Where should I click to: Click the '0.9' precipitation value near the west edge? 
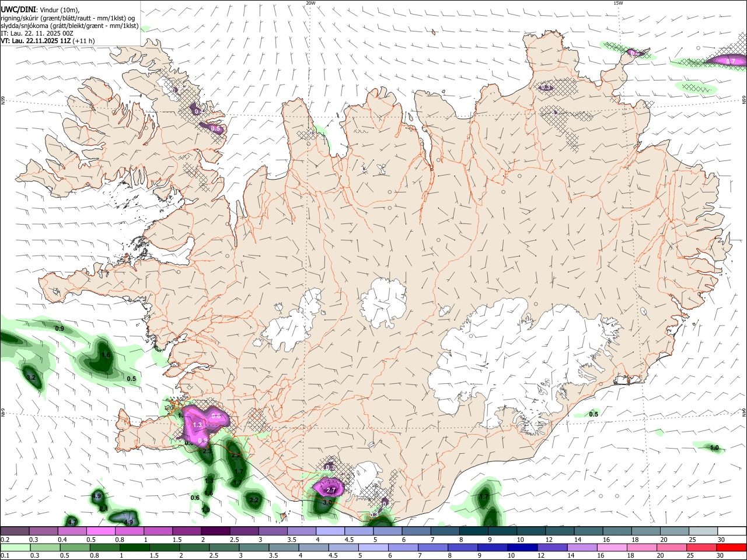coord(60,329)
